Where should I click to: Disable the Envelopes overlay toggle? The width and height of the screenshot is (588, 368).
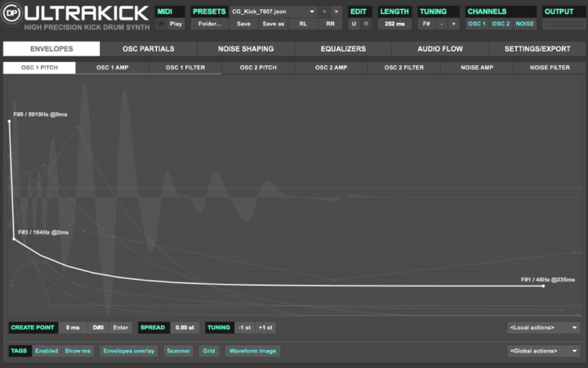[x=127, y=351]
